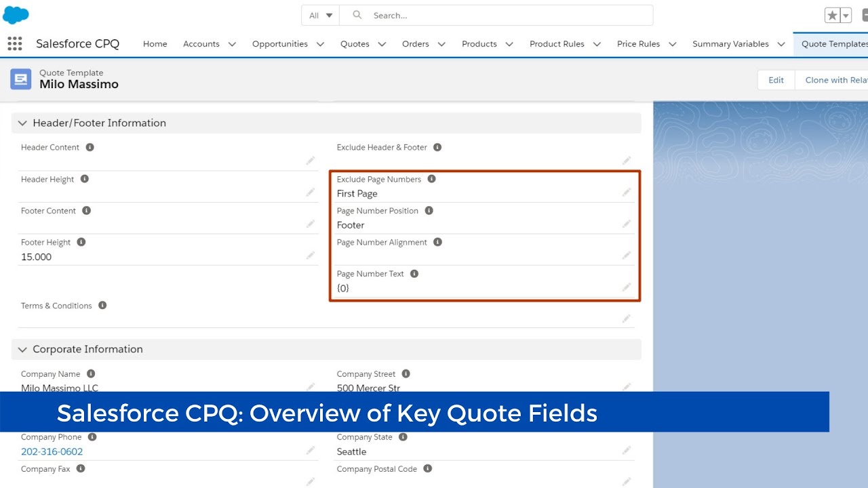This screenshot has height=488, width=868.
Task: Go to the Home tab
Action: [155, 43]
